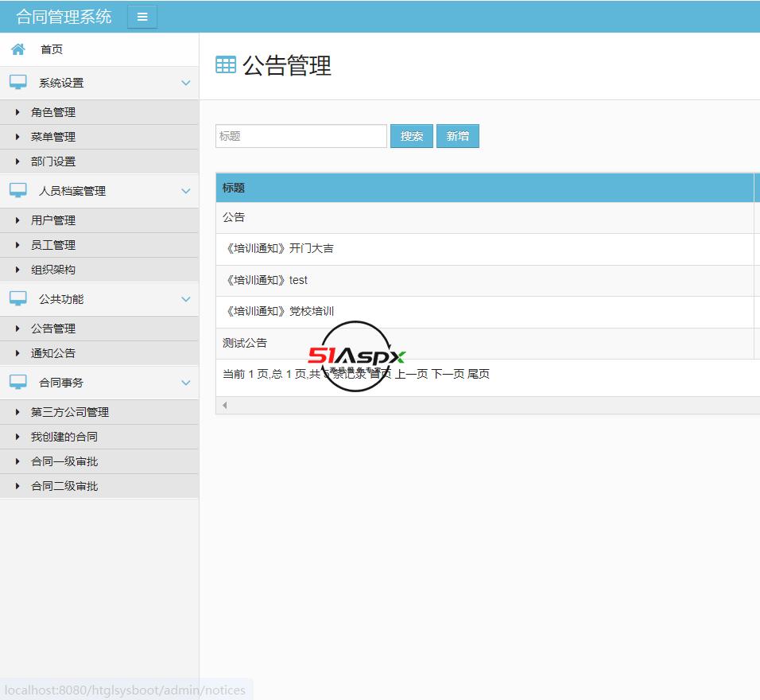Focus the 标题 search input field
Viewport: 760px width, 700px height.
pyautogui.click(x=301, y=136)
